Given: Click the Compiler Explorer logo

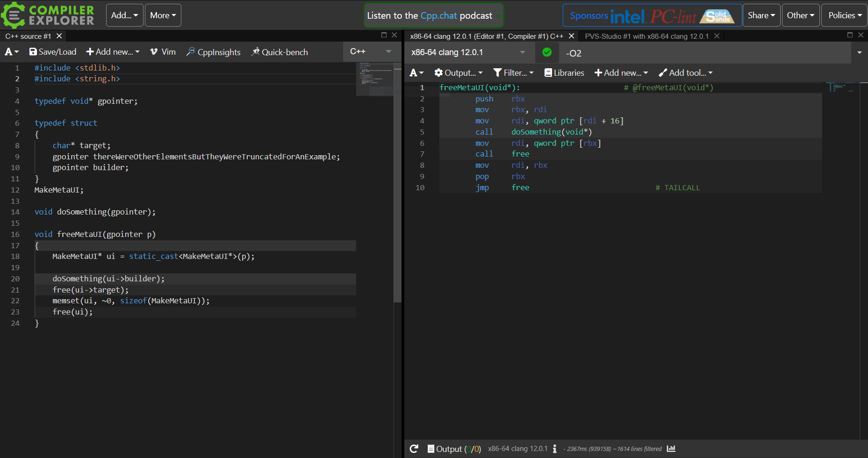Looking at the screenshot, I should pyautogui.click(x=48, y=15).
